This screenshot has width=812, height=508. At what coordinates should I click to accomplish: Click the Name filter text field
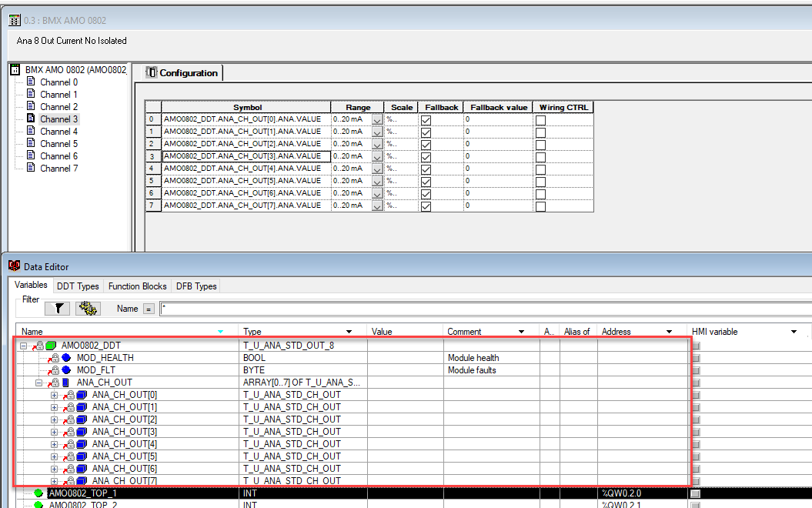(485, 309)
